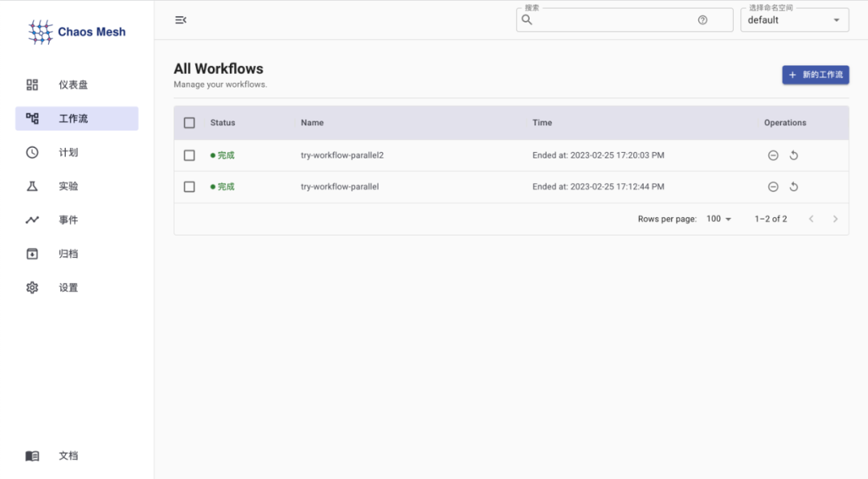Select 工作流 in the sidebar
Viewport: 868px width, 479px height.
pos(77,118)
